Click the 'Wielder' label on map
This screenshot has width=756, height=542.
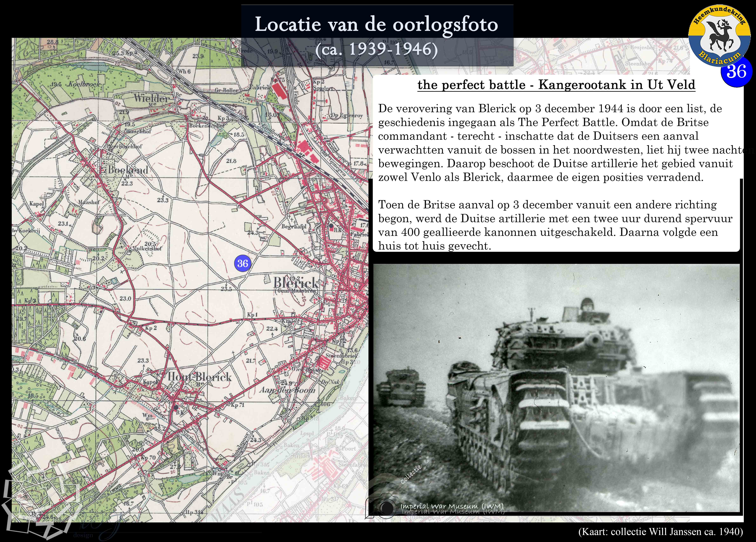coord(152,98)
